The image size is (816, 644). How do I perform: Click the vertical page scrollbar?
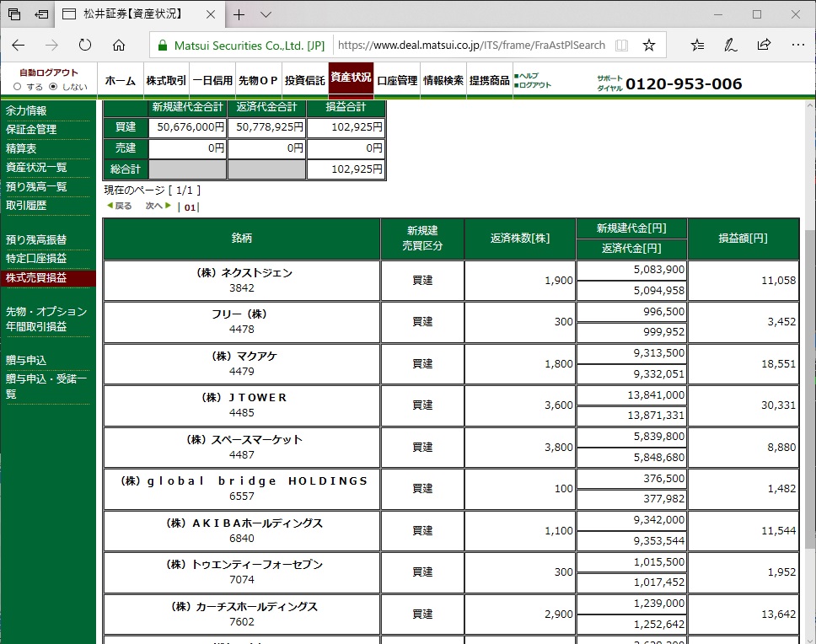[x=809, y=379]
